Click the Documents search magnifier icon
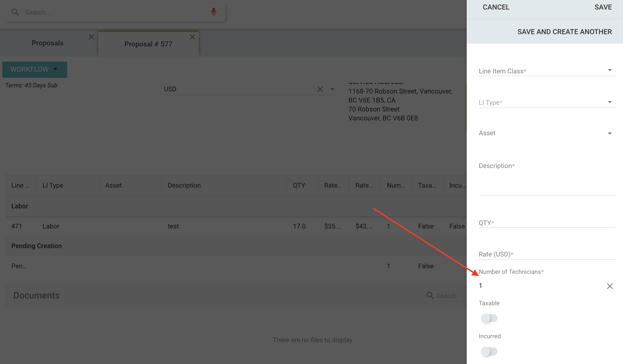The width and height of the screenshot is (623, 364). pyautogui.click(x=430, y=295)
